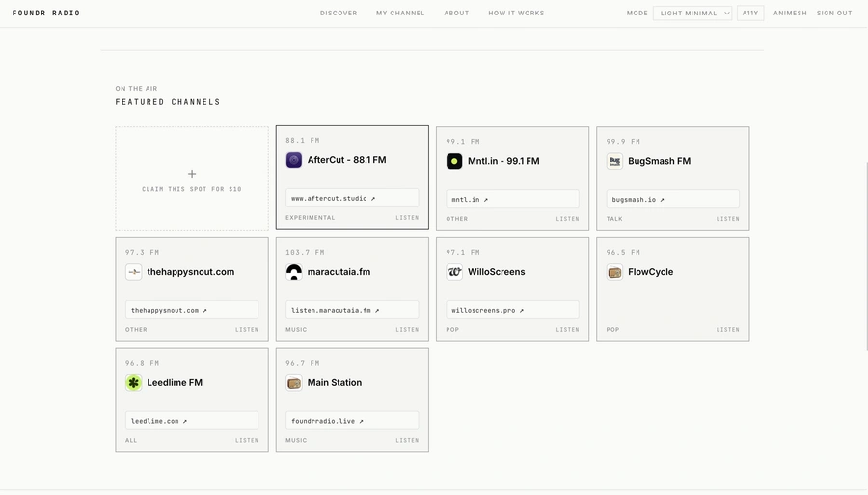Click the WilloScreens title
This screenshot has width=868, height=495.
pos(496,272)
